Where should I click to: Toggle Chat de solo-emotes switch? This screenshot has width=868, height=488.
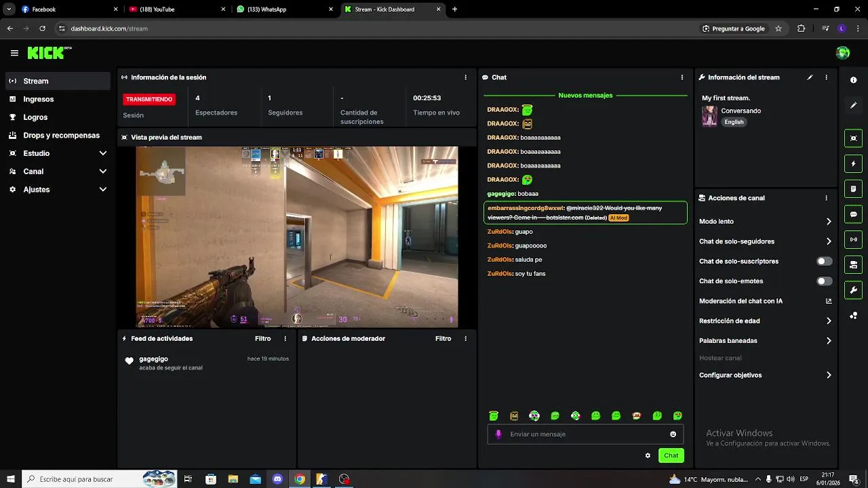(825, 281)
